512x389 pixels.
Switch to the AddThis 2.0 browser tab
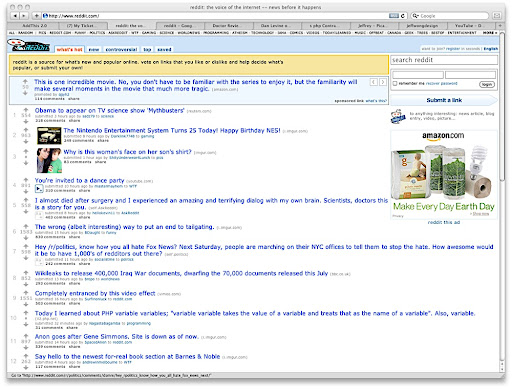pos(35,26)
